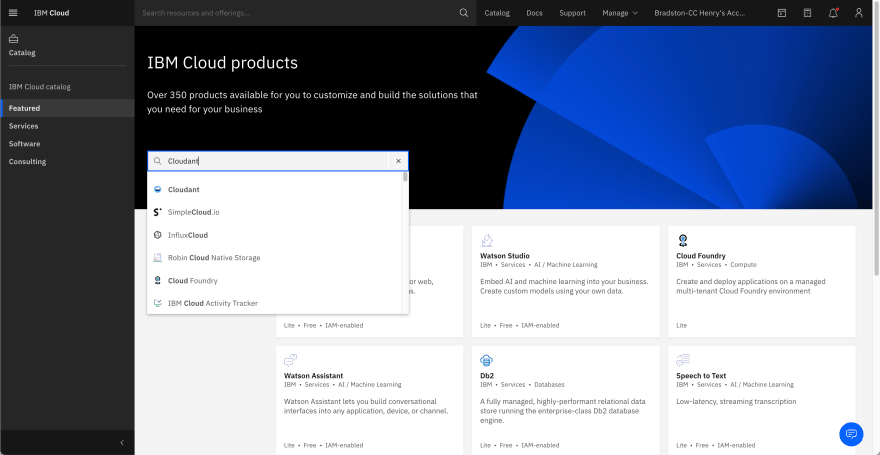Click the Db2 card icon

487,360
